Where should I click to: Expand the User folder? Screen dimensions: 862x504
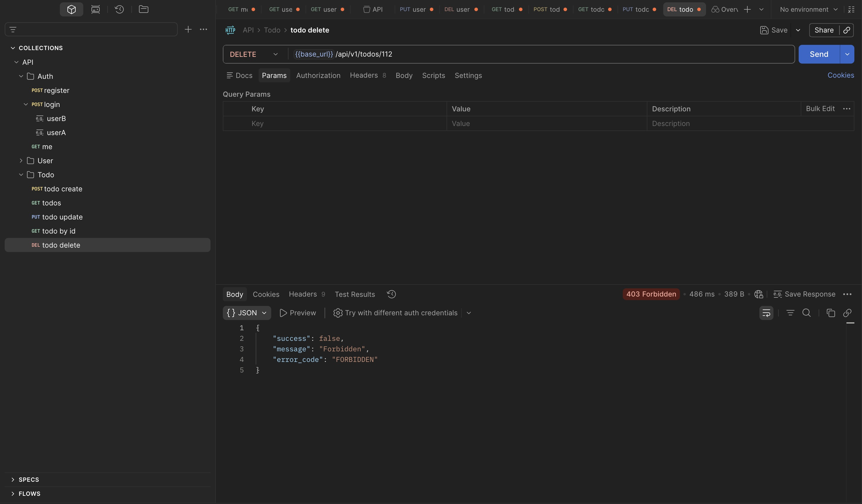21,161
